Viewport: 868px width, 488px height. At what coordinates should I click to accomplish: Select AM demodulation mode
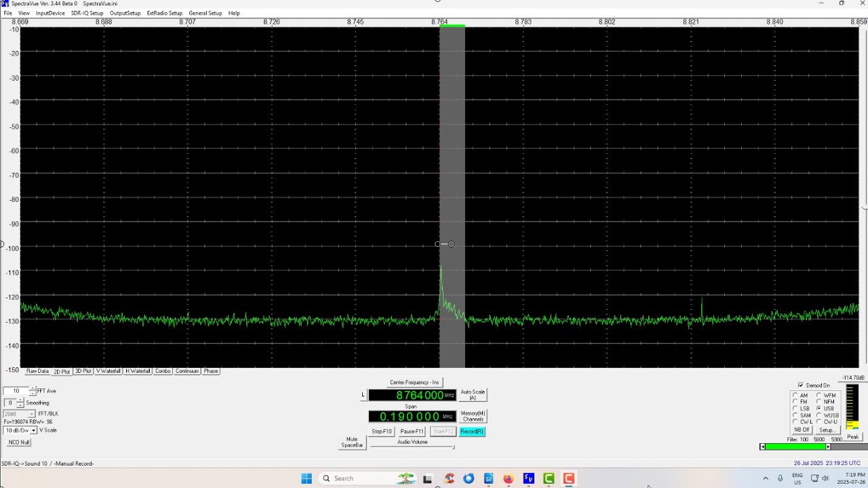coord(795,395)
